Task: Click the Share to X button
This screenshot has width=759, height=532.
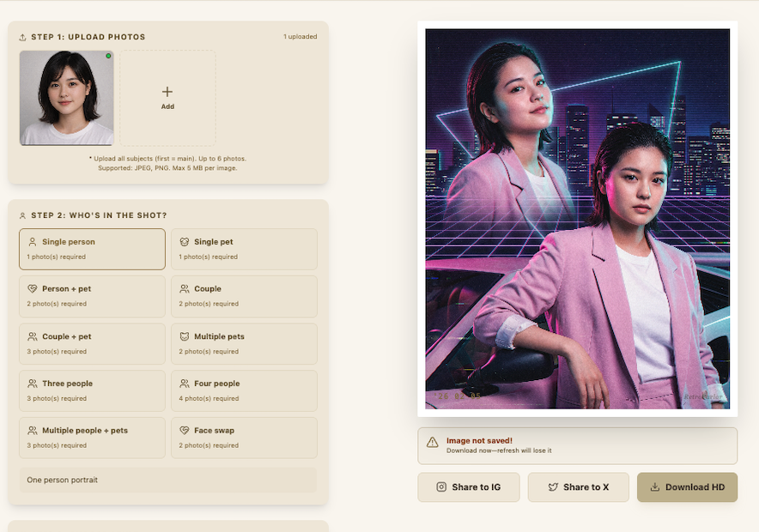Action: [578, 487]
